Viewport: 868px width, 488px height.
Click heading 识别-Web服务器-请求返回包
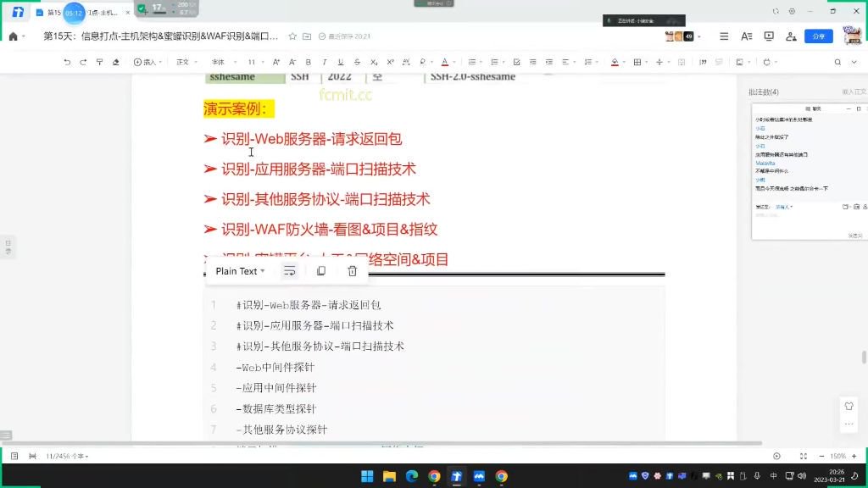pyautogui.click(x=312, y=139)
